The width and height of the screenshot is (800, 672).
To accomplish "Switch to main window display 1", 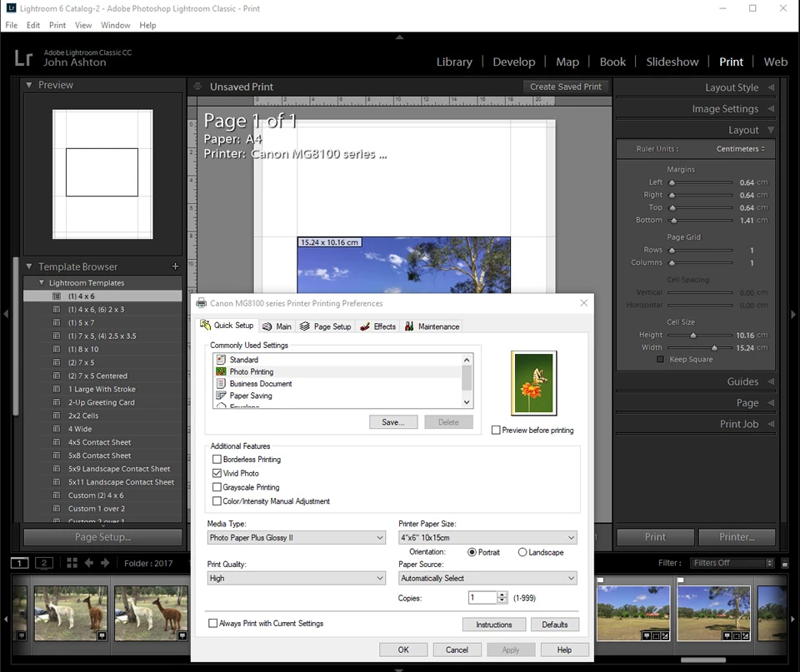I will tap(19, 563).
